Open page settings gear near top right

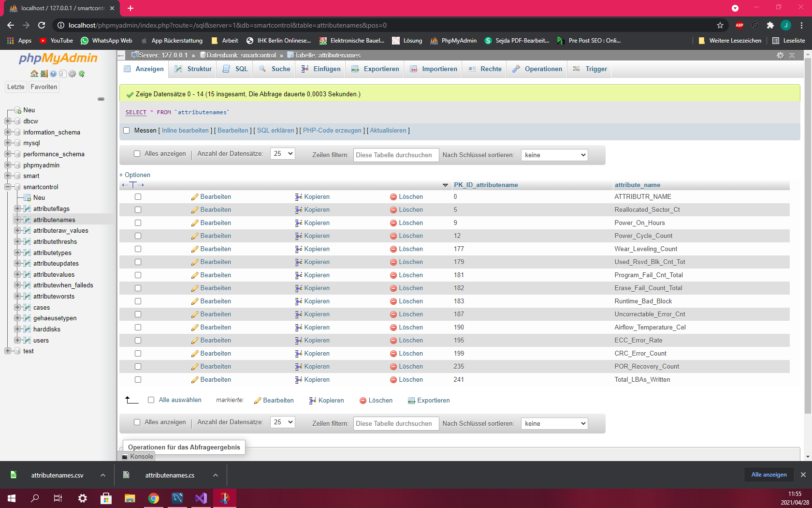[x=780, y=55]
